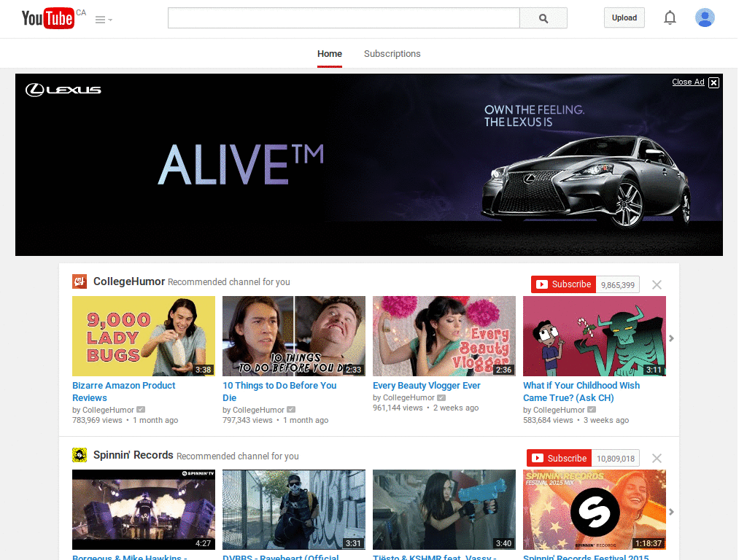The image size is (747, 560).
Task: Subscribe to the Spinnin' Records channel
Action: tap(559, 458)
